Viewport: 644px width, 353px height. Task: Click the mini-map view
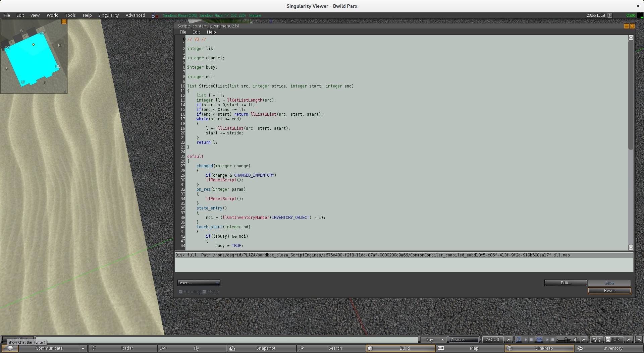click(34, 56)
